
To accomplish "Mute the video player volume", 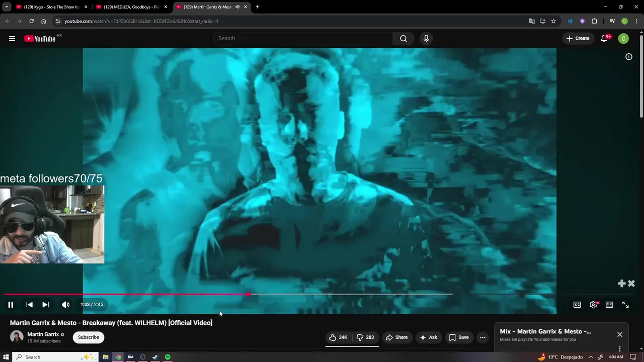I will point(65,305).
